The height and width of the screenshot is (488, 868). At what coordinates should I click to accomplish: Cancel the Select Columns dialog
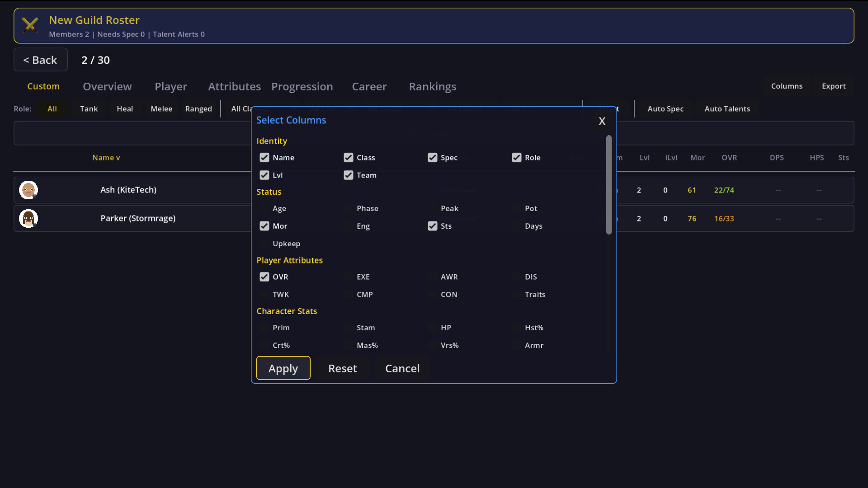402,368
